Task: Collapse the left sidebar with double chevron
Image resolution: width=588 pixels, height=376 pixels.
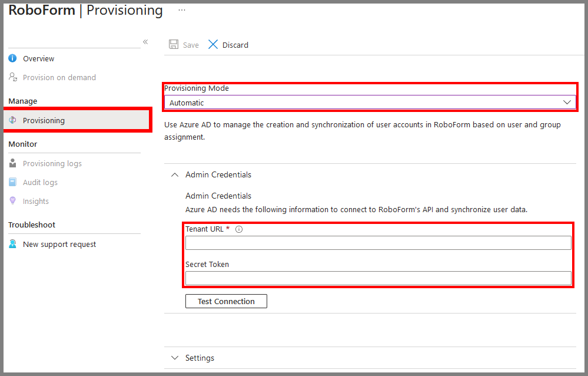Action: (145, 42)
